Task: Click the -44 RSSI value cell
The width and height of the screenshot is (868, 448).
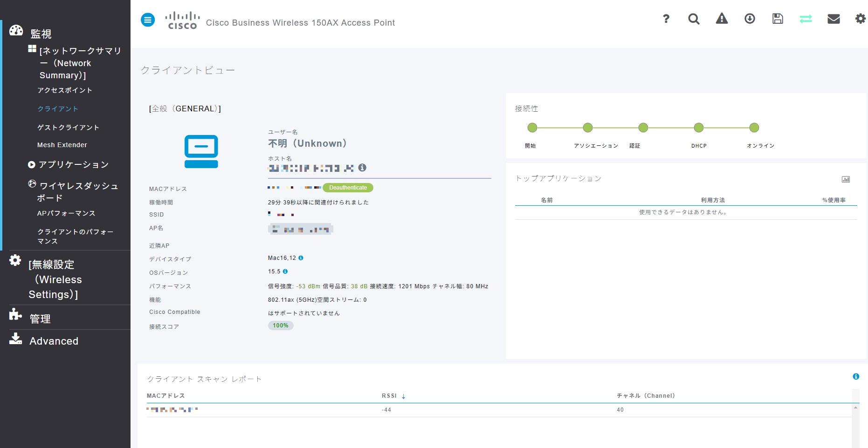Action: point(386,410)
